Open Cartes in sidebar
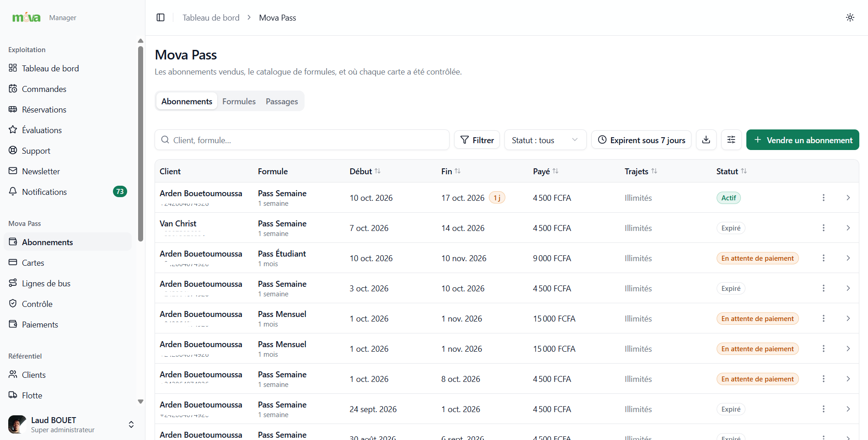Screen dimensions: 868x440 pyautogui.click(x=68, y=263)
